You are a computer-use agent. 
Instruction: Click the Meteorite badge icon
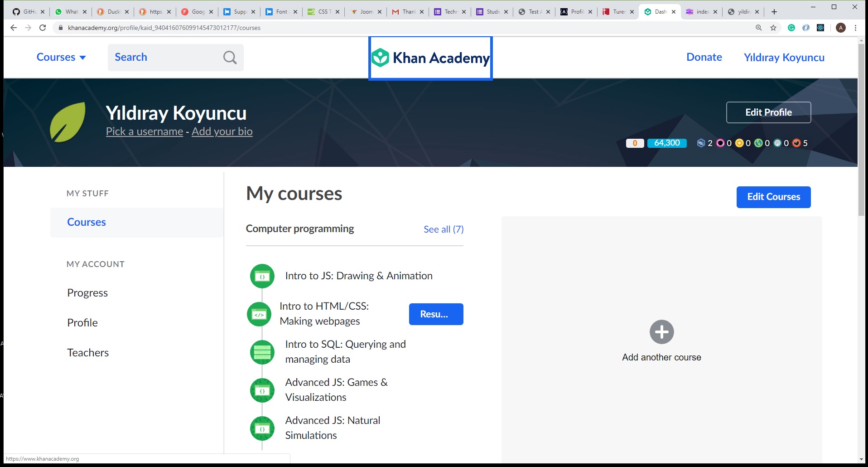[x=796, y=143]
